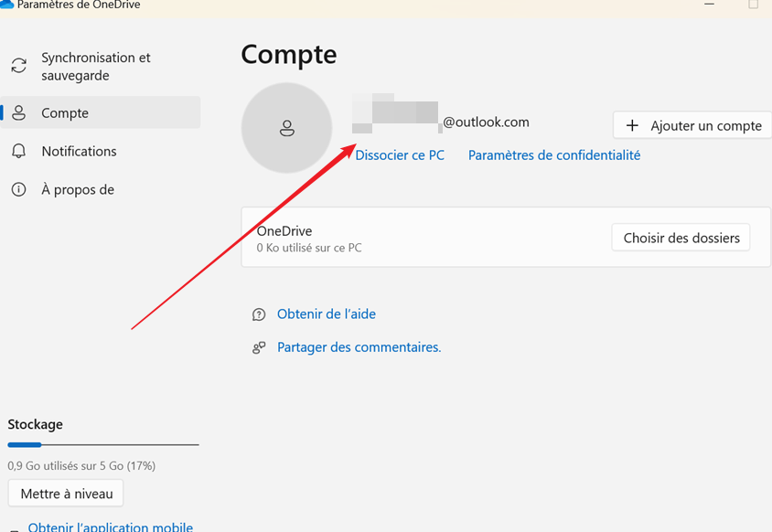Viewport: 772px width, 532px height.
Task: Select the Compte sidebar item
Action: 101,112
